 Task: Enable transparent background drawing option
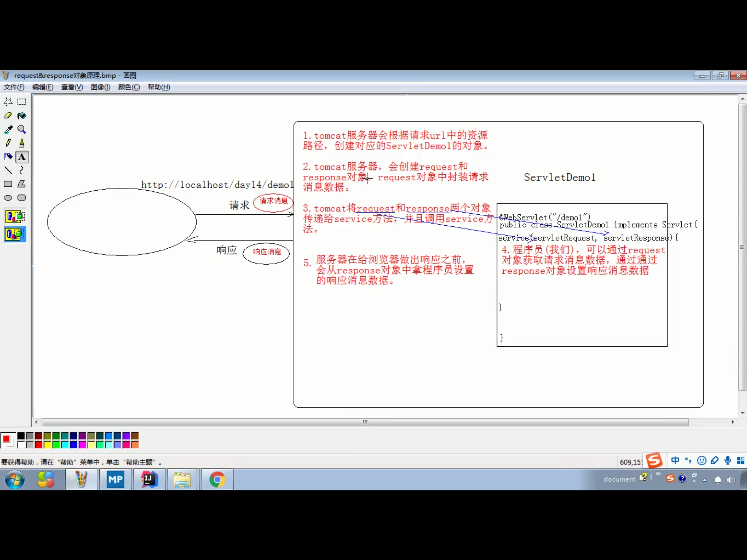(x=15, y=234)
